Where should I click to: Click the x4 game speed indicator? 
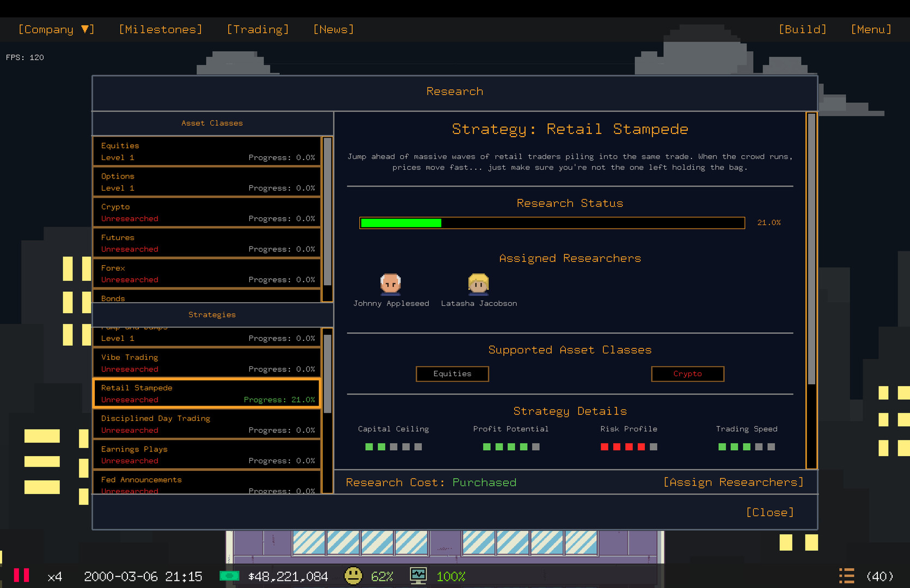54,575
